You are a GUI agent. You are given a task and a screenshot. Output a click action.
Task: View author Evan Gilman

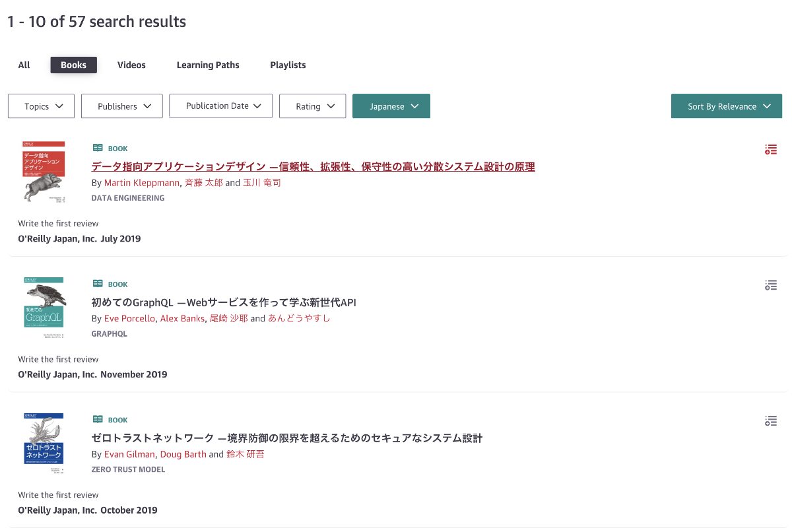pos(130,454)
